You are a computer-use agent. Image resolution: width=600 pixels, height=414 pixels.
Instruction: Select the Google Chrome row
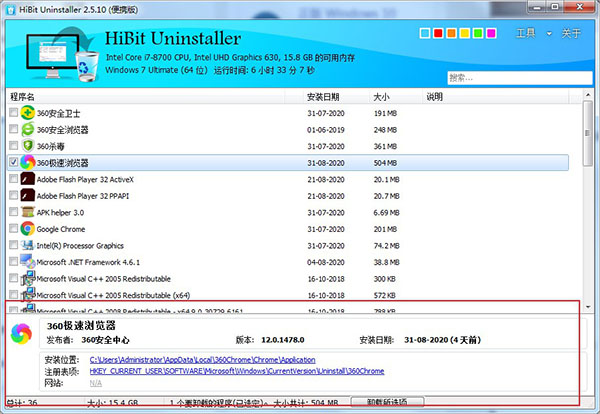click(x=288, y=229)
